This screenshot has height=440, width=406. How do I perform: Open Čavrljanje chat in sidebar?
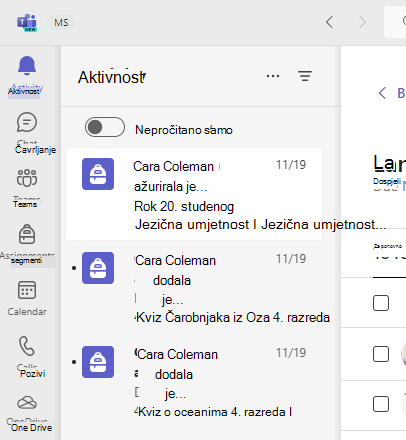tap(27, 122)
